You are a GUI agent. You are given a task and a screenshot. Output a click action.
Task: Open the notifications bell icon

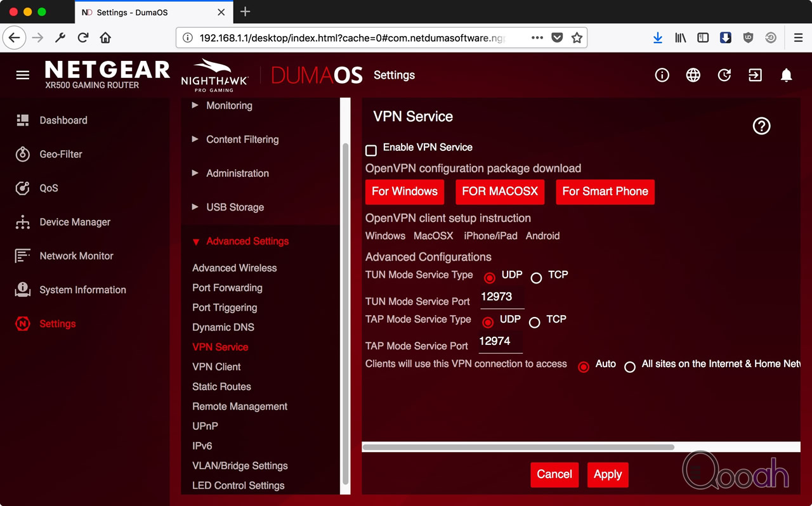click(x=786, y=75)
